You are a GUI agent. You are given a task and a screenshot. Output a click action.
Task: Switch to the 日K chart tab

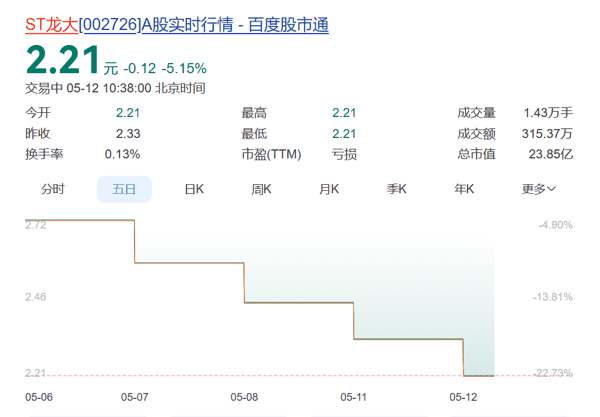(x=194, y=189)
